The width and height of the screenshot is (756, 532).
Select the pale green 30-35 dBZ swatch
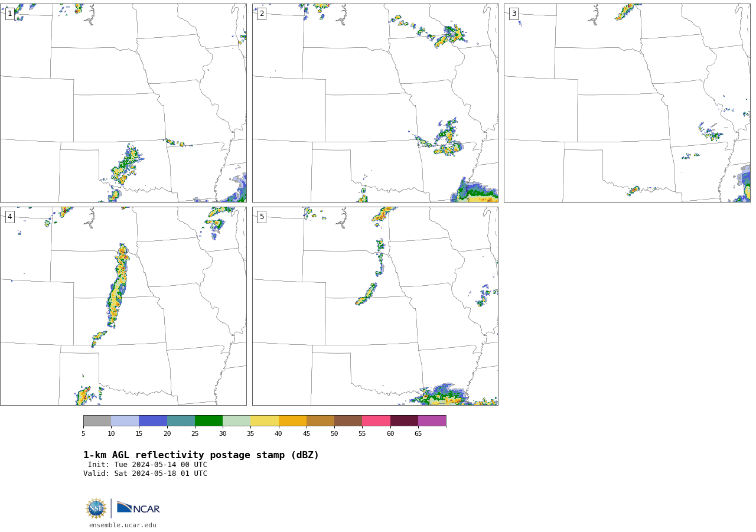(236, 421)
